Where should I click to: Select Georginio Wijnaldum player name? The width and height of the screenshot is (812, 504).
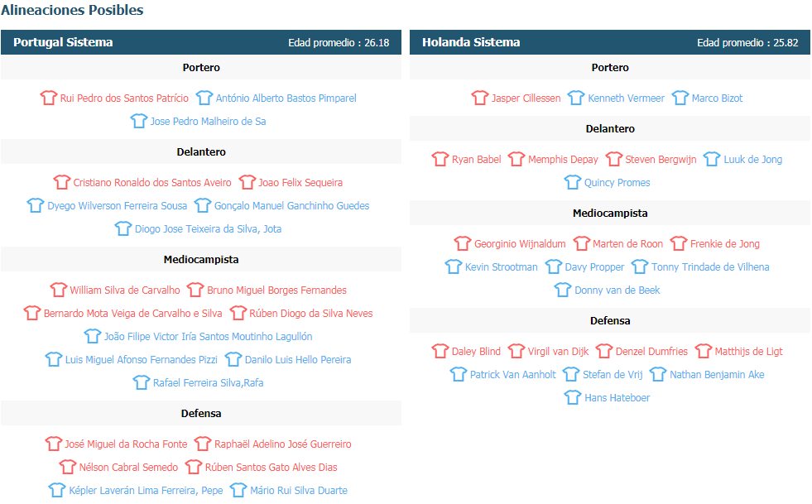pyautogui.click(x=520, y=244)
